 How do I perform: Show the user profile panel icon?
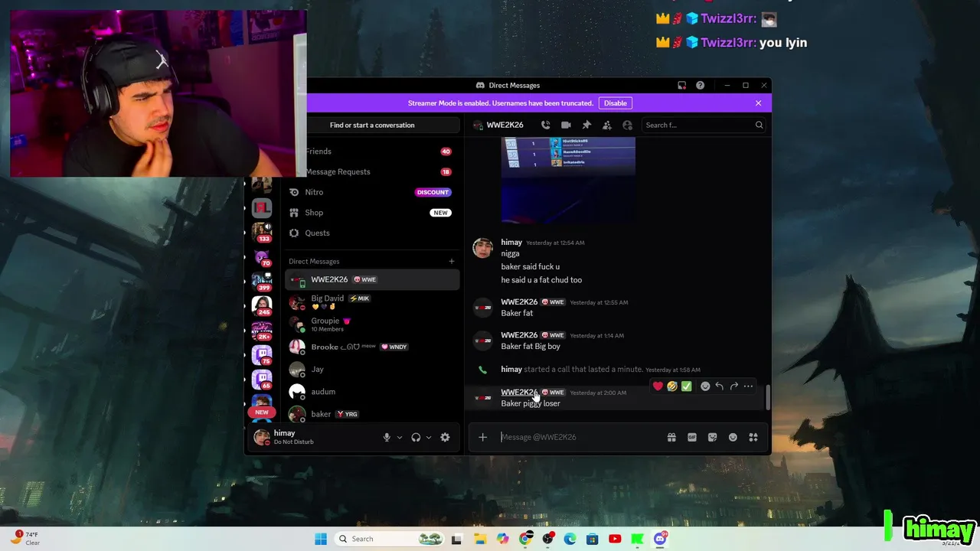click(x=627, y=125)
